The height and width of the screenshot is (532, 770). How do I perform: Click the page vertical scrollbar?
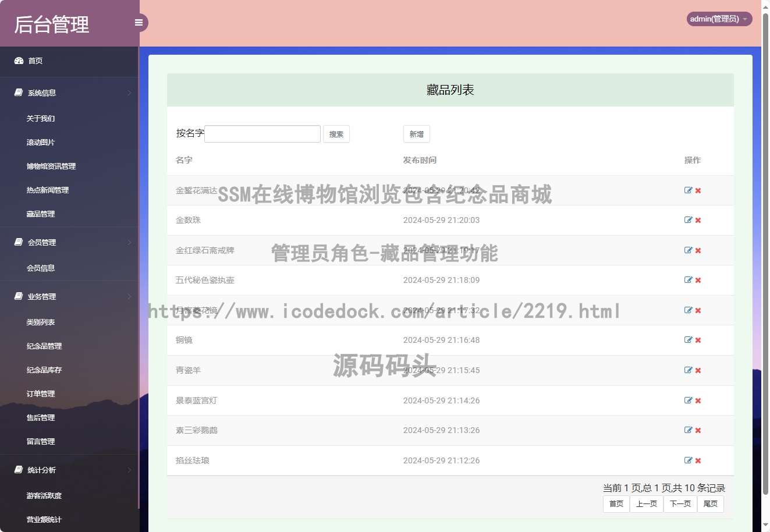coord(765,254)
